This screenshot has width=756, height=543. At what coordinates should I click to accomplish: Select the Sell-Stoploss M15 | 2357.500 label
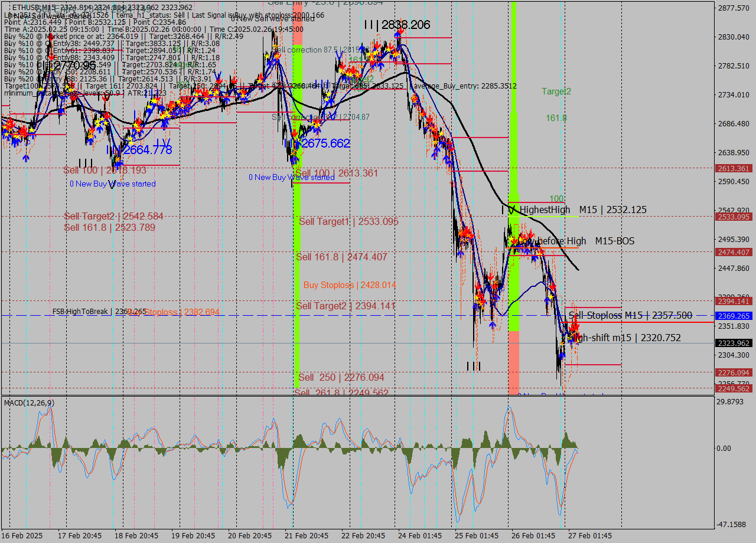tap(630, 316)
